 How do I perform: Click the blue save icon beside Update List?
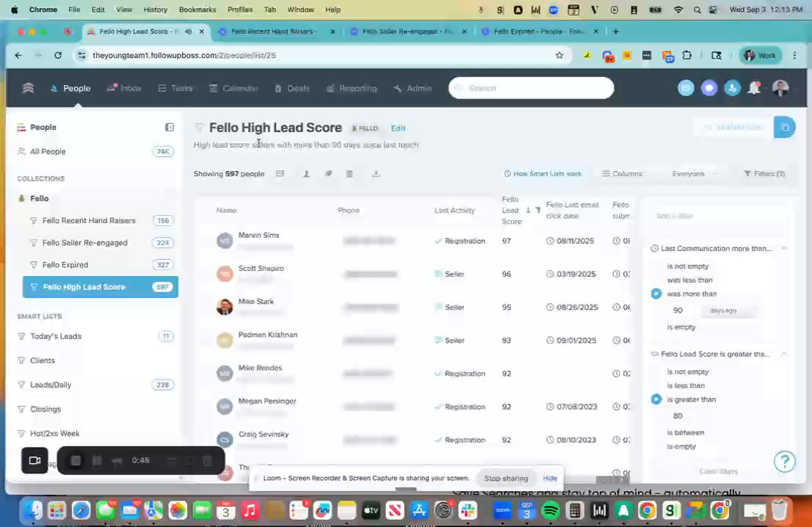coord(785,128)
